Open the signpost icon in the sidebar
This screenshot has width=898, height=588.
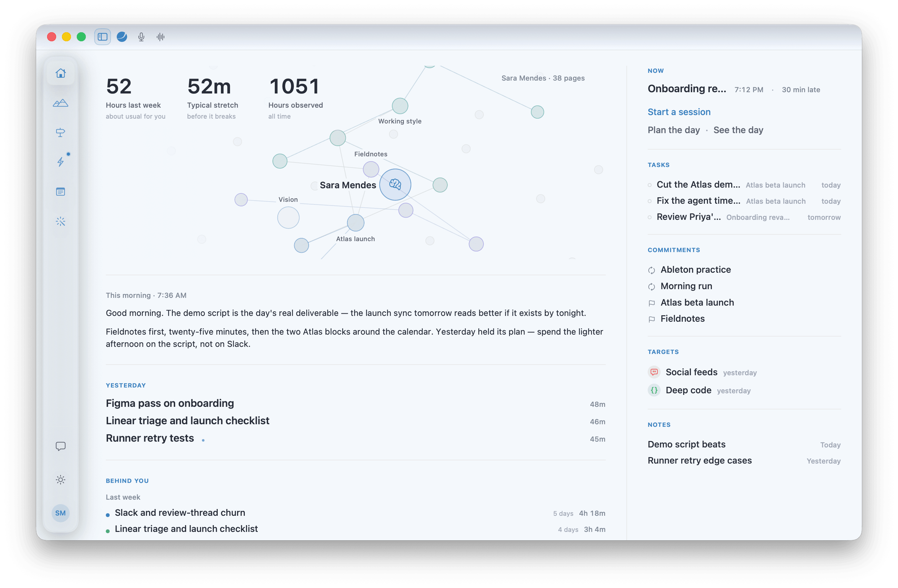coord(60,132)
